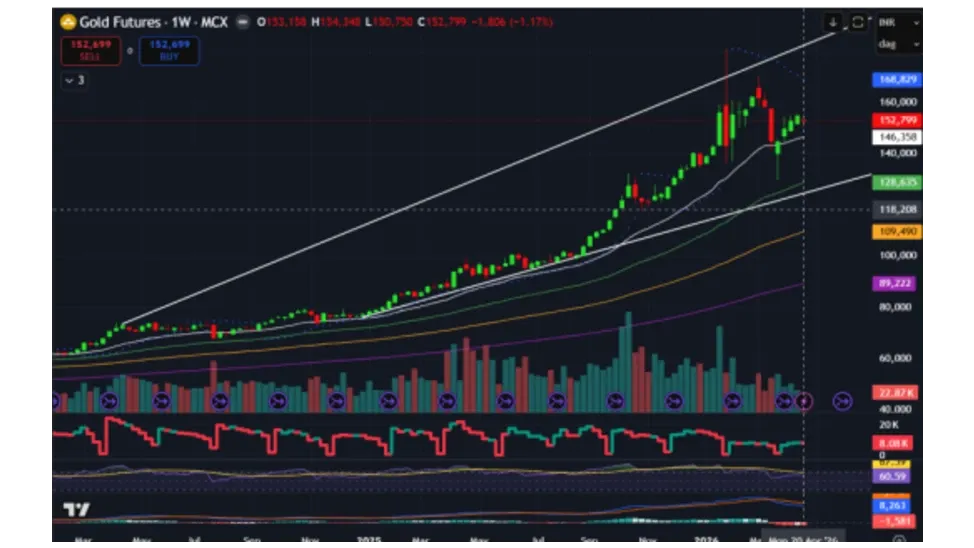Click the close price value after C

click(x=446, y=22)
